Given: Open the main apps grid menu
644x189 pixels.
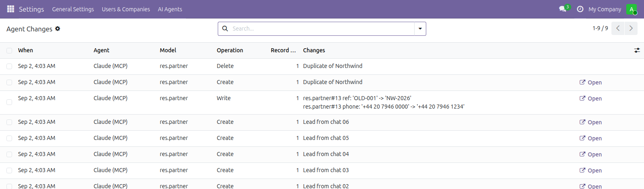Looking at the screenshot, I should pos(11,9).
